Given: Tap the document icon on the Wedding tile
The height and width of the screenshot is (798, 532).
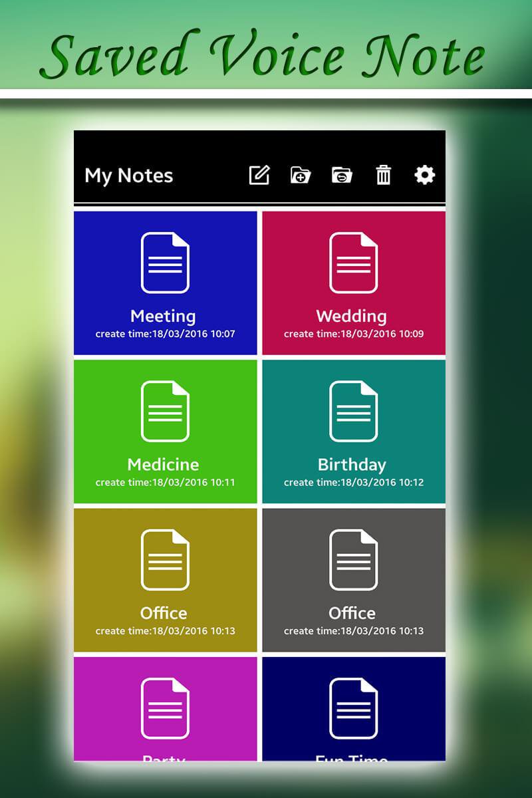Looking at the screenshot, I should point(354,261).
